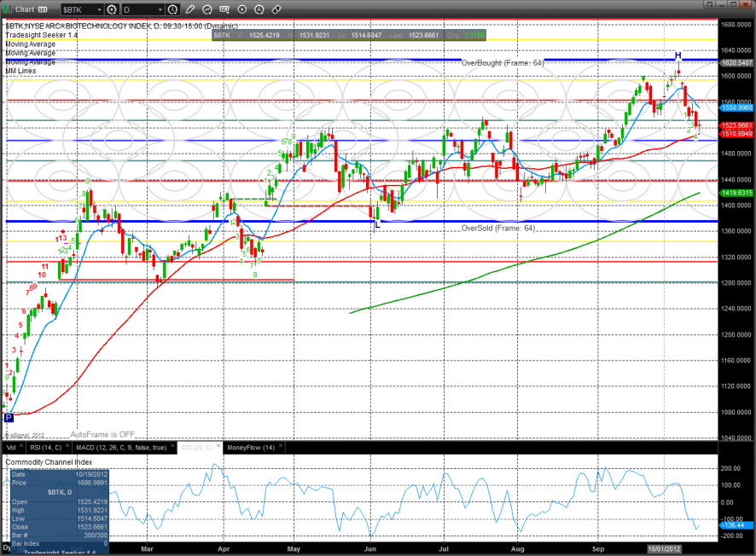
Task: Click the link chain icon in toolbar
Action: click(276, 10)
